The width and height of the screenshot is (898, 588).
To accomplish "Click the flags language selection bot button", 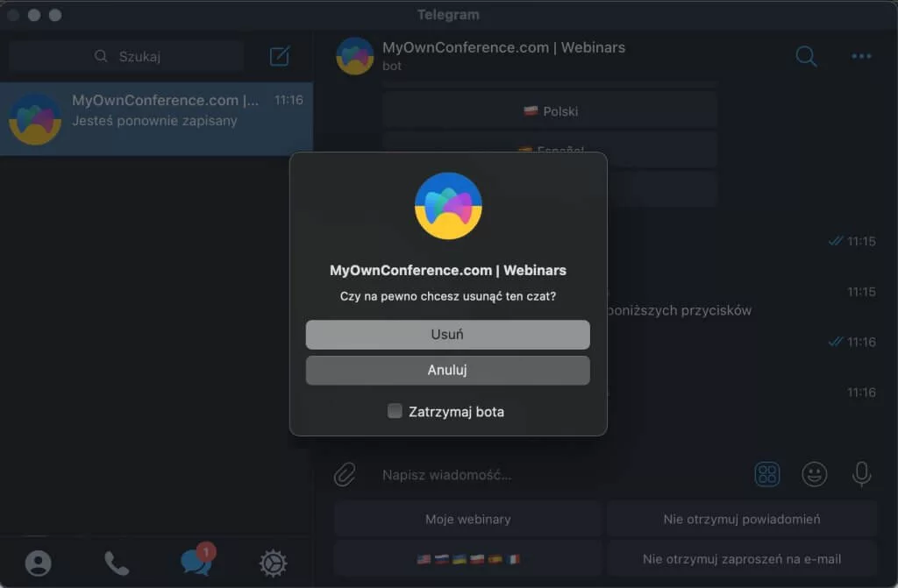I will coord(467,559).
